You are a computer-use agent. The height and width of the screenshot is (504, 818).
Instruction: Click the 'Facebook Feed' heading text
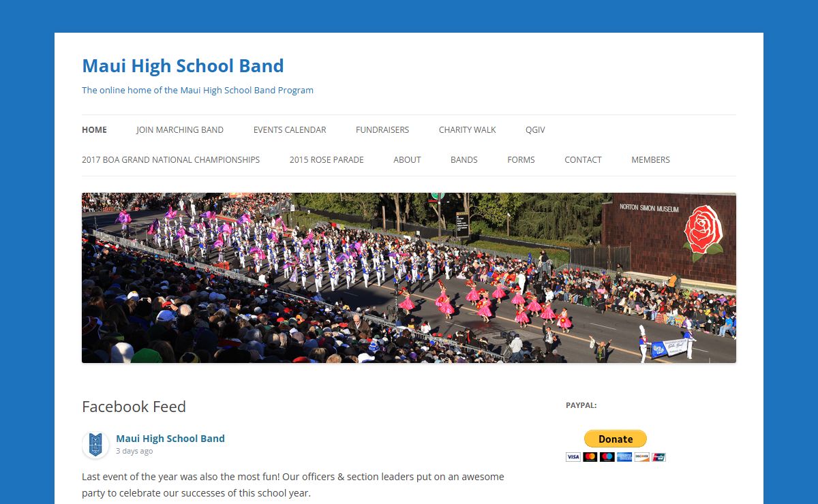pos(134,407)
